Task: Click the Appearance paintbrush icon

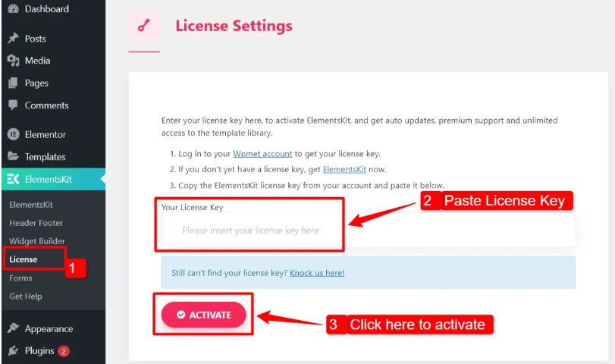Action: click(13, 329)
